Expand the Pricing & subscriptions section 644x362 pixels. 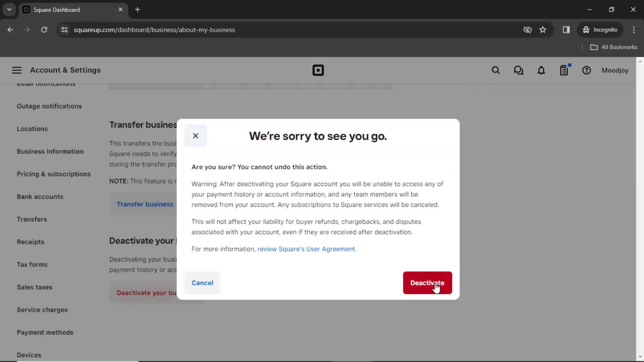[x=54, y=174]
